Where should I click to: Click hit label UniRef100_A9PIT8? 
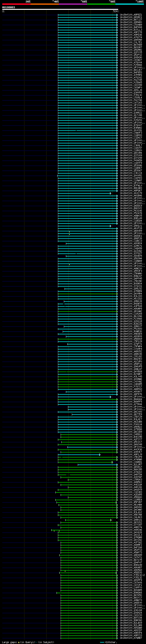tap(131, 32)
